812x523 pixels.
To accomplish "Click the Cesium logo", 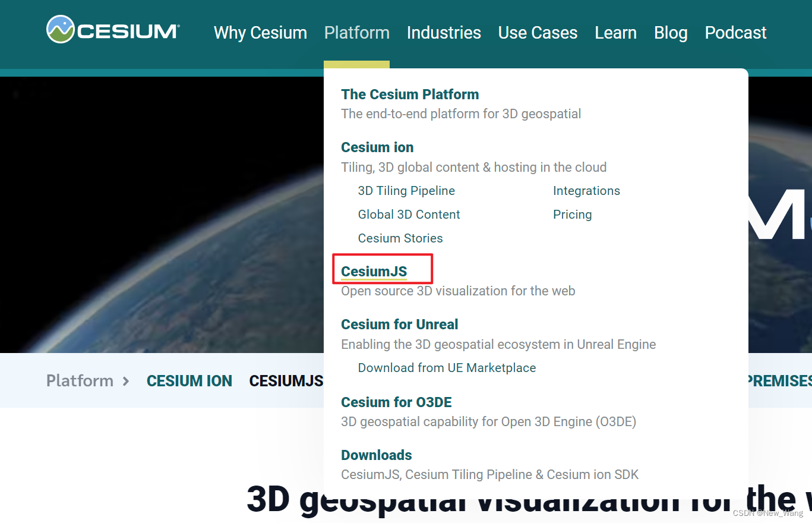I will [x=113, y=28].
